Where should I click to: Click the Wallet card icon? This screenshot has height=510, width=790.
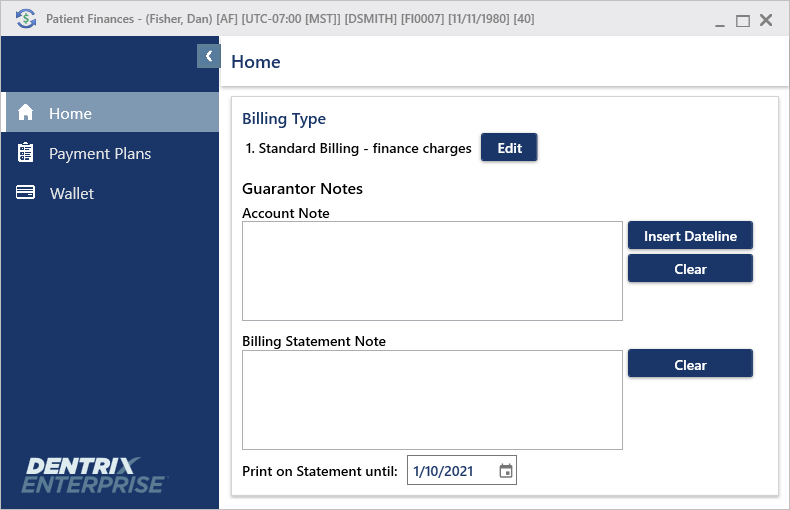26,193
